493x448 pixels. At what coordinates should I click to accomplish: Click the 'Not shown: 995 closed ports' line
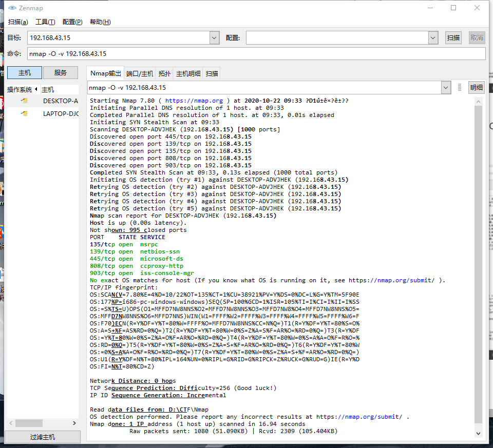click(138, 230)
